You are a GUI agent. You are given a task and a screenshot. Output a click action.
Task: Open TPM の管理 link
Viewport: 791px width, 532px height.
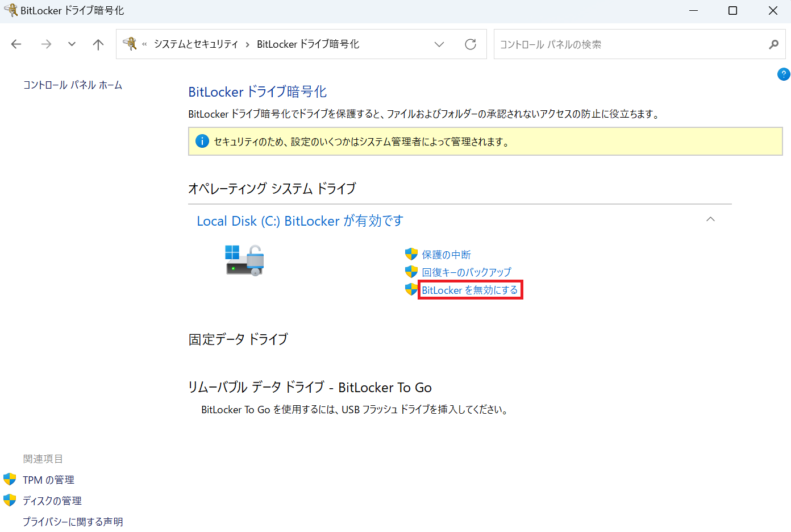tap(48, 480)
